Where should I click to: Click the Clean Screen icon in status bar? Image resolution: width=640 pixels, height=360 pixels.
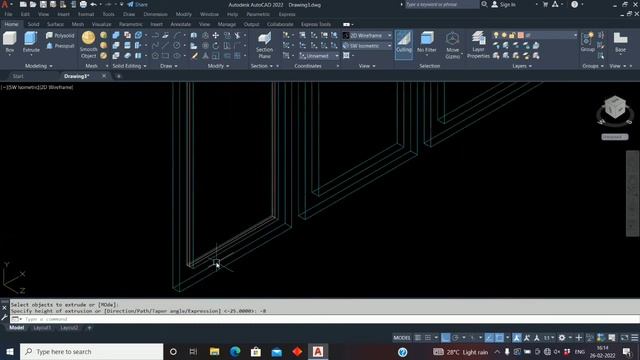tap(624, 338)
